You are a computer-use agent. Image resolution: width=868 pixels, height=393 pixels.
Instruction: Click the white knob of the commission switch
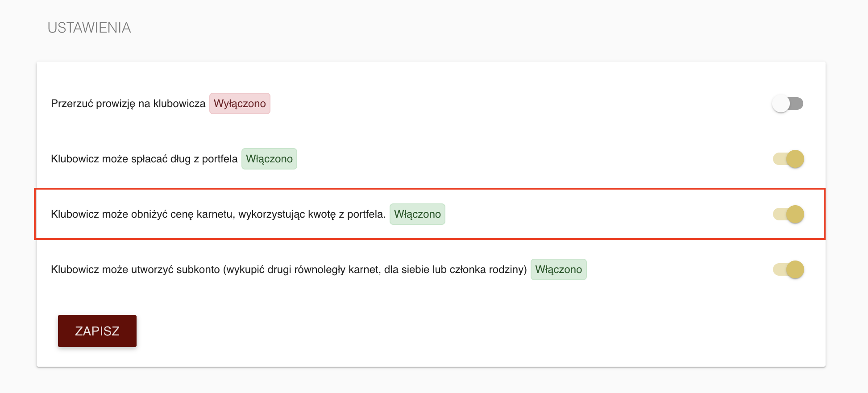[x=781, y=103]
